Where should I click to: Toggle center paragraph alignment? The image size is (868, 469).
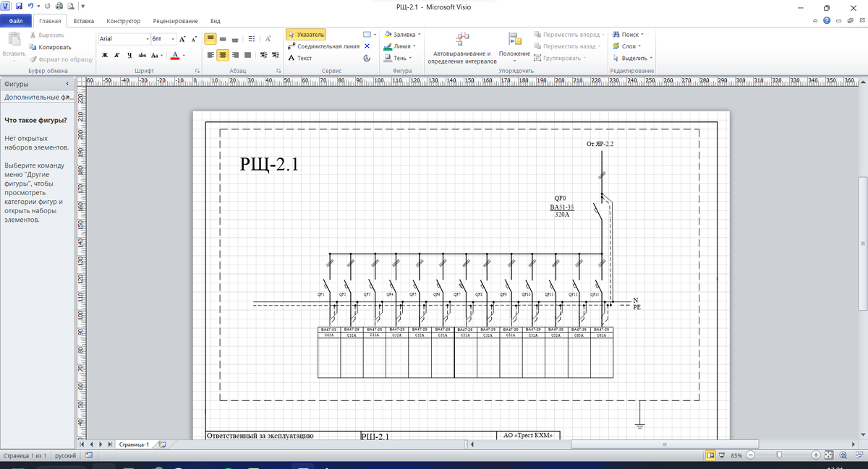[x=224, y=55]
